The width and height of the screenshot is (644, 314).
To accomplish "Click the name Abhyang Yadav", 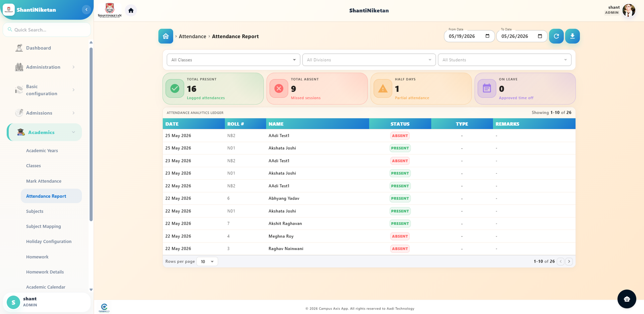I will [x=284, y=199].
